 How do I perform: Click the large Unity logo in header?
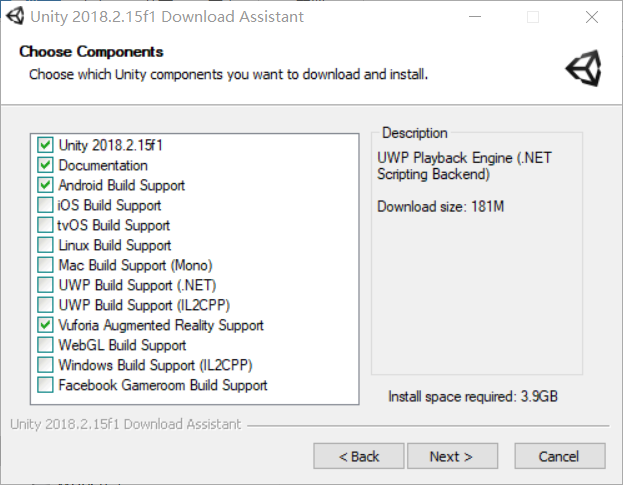point(583,68)
